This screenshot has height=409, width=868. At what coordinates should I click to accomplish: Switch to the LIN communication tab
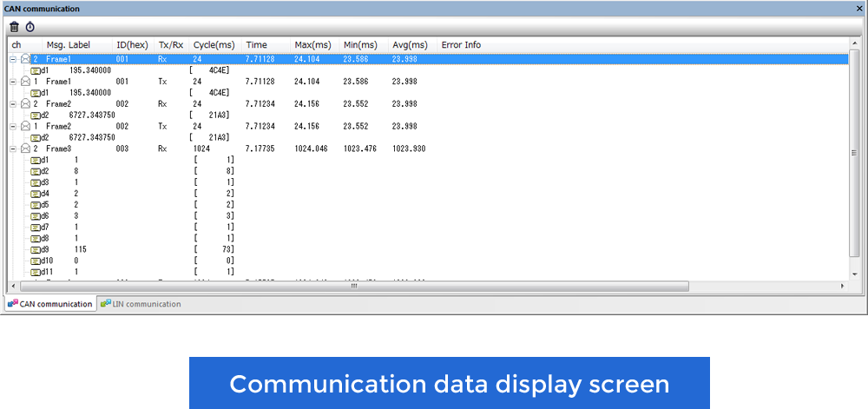[x=141, y=304]
